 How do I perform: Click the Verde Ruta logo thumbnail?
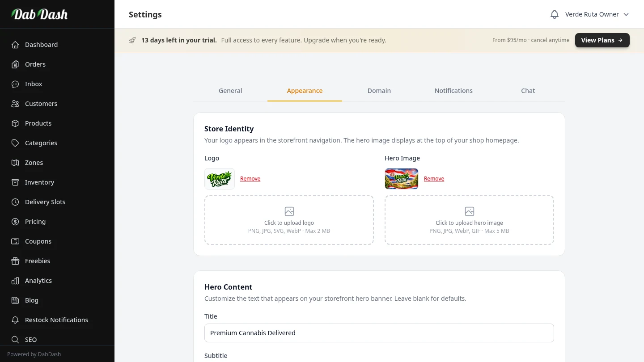click(x=220, y=179)
